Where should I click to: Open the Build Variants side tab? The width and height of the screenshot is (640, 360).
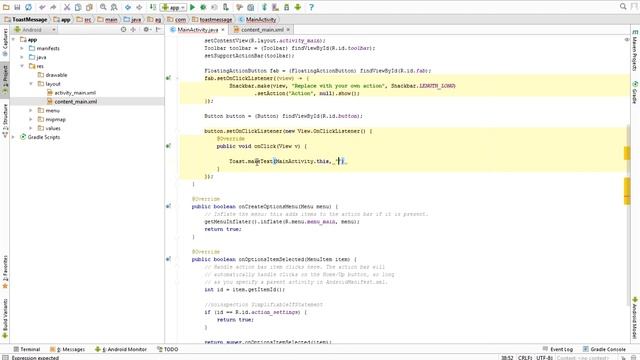point(5,318)
